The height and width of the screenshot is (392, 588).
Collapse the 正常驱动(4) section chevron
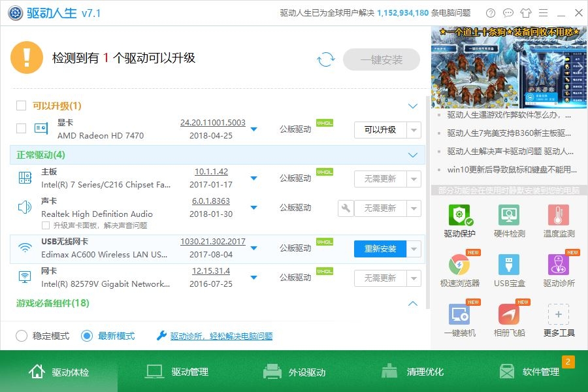pyautogui.click(x=412, y=155)
